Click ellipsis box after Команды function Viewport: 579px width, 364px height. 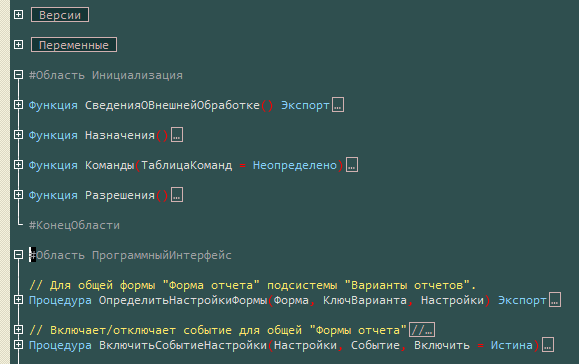click(x=352, y=165)
